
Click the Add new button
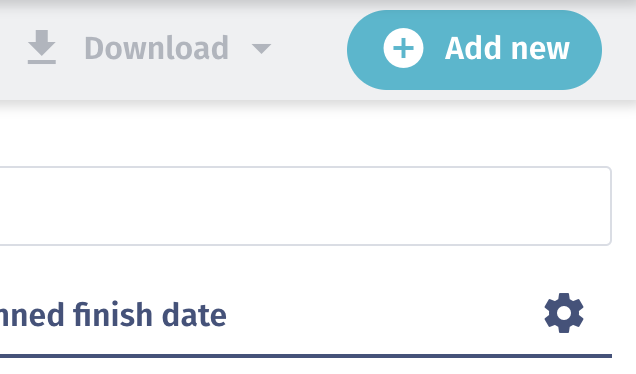coord(474,50)
